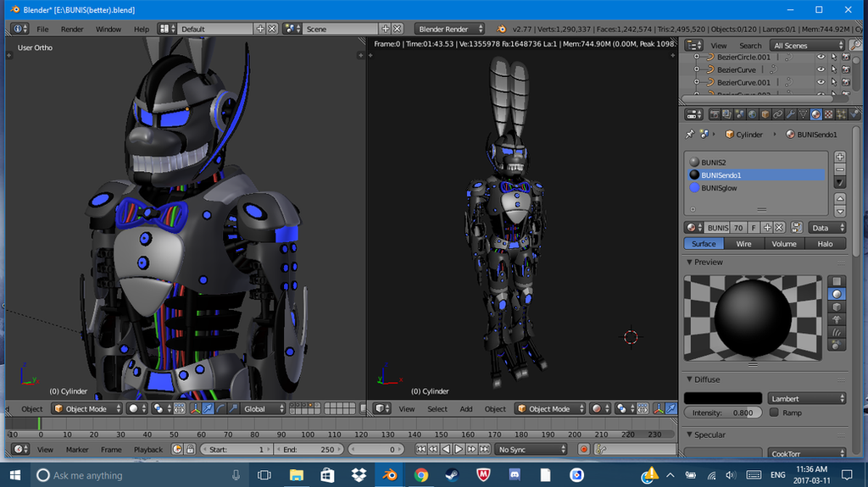The image size is (868, 487).
Task: Click the black diffuse color swatch
Action: [x=723, y=398]
